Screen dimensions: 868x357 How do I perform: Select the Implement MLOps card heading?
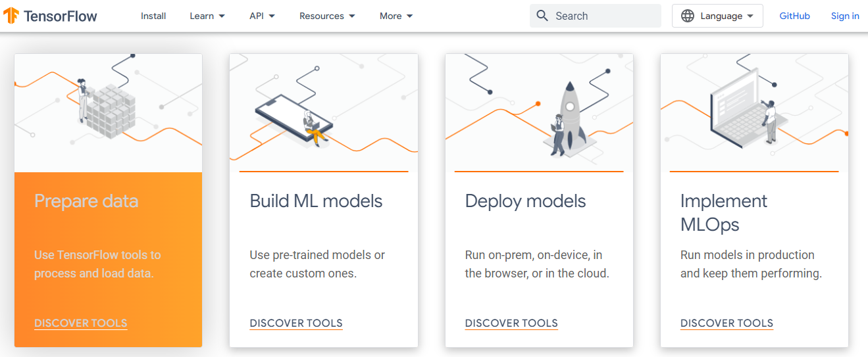pos(724,212)
